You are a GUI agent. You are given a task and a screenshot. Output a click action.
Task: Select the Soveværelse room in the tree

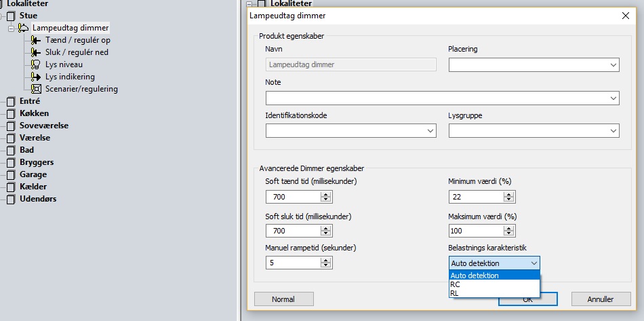point(44,126)
